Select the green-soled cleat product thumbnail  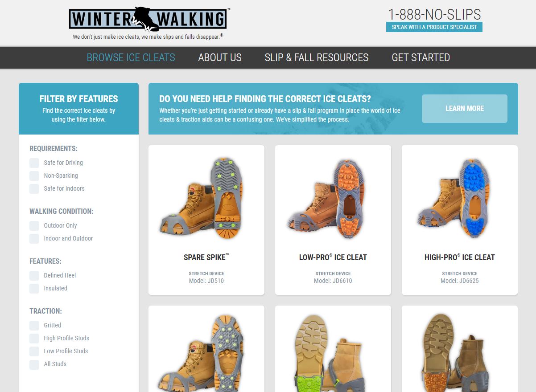[333, 353]
